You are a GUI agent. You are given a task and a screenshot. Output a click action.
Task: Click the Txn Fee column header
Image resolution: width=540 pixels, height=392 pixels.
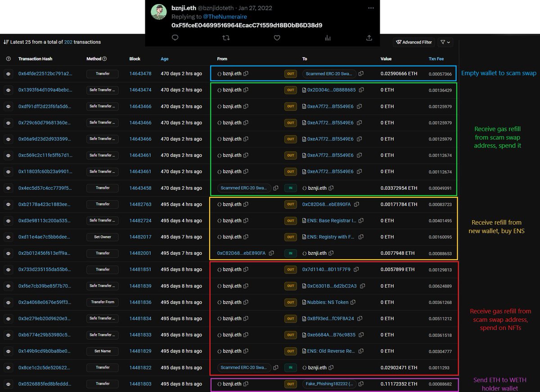point(436,59)
